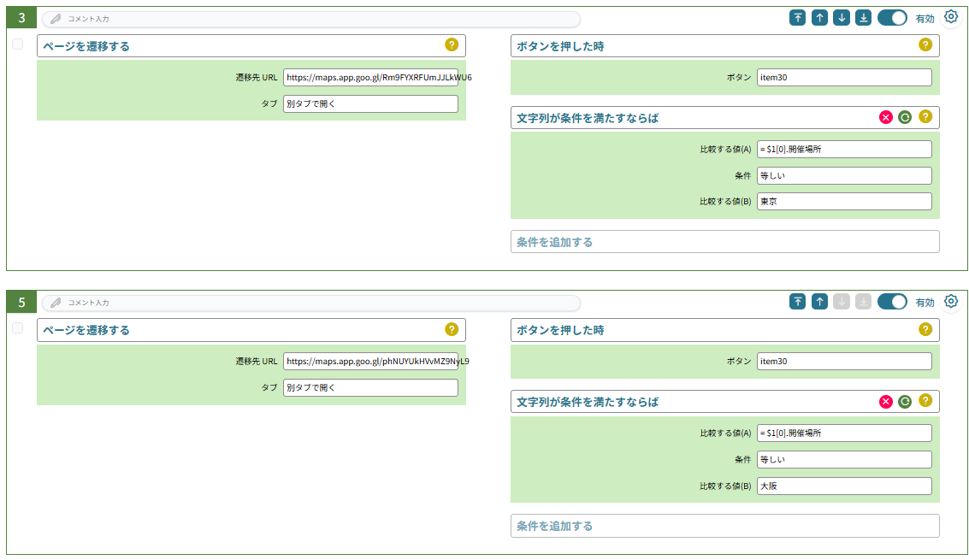969x560 pixels.
Task: Click 比較する値(A) field in action 5
Action: pos(844,433)
